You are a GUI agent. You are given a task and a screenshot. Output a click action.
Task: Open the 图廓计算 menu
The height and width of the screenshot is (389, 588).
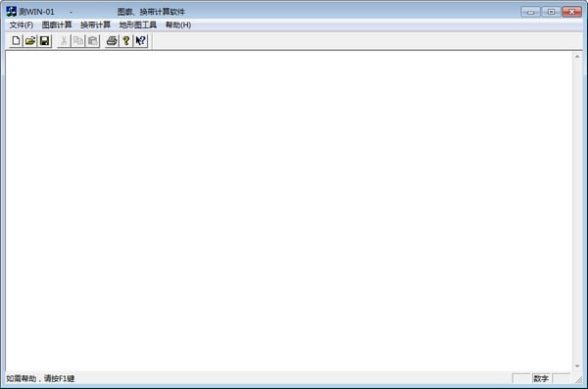click(57, 24)
